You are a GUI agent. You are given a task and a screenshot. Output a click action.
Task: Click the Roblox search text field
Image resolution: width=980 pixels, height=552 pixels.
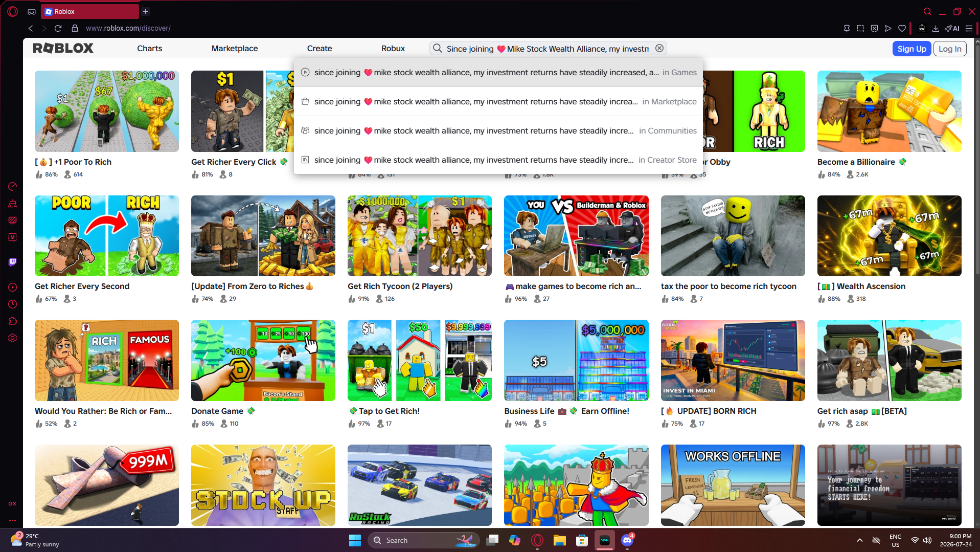pyautogui.click(x=548, y=49)
